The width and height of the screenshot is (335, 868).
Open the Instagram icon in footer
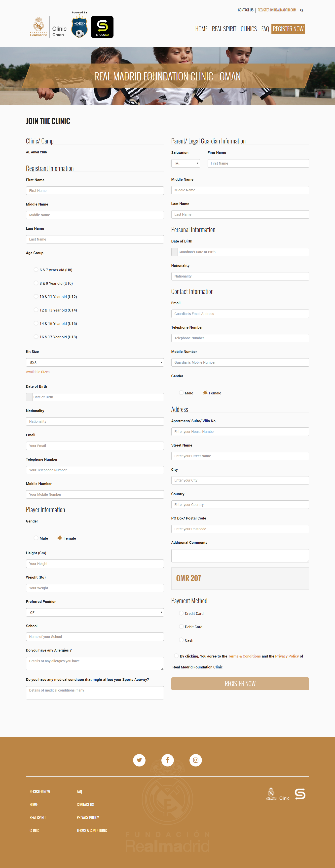pyautogui.click(x=195, y=760)
